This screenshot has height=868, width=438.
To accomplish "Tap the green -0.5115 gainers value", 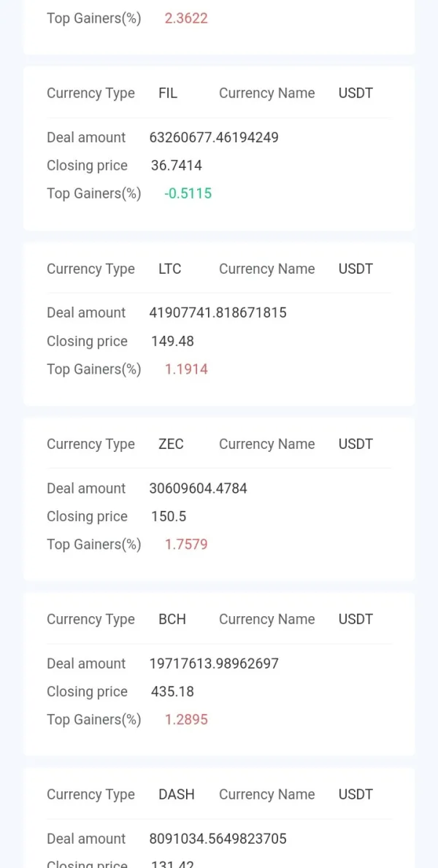I will (x=188, y=193).
